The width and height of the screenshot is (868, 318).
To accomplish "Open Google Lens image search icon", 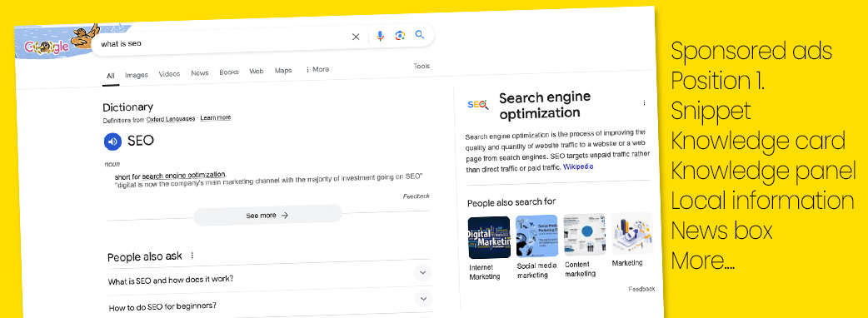I will pos(400,36).
